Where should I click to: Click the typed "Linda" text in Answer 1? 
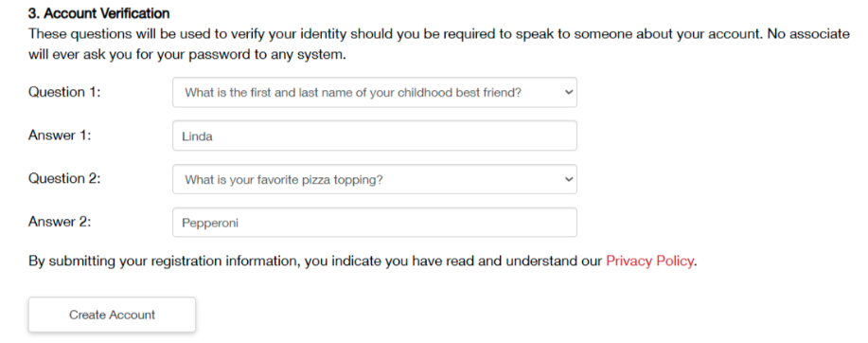(197, 136)
